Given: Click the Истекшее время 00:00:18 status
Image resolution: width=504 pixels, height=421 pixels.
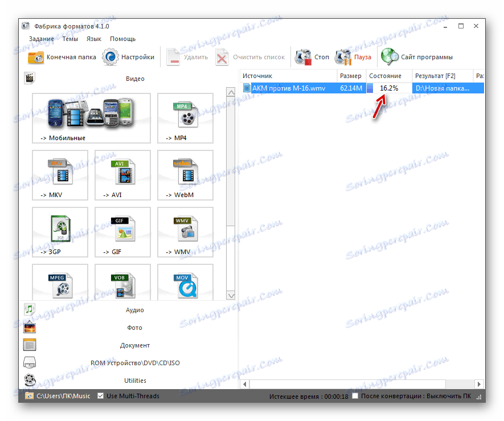Looking at the screenshot, I should click(309, 397).
